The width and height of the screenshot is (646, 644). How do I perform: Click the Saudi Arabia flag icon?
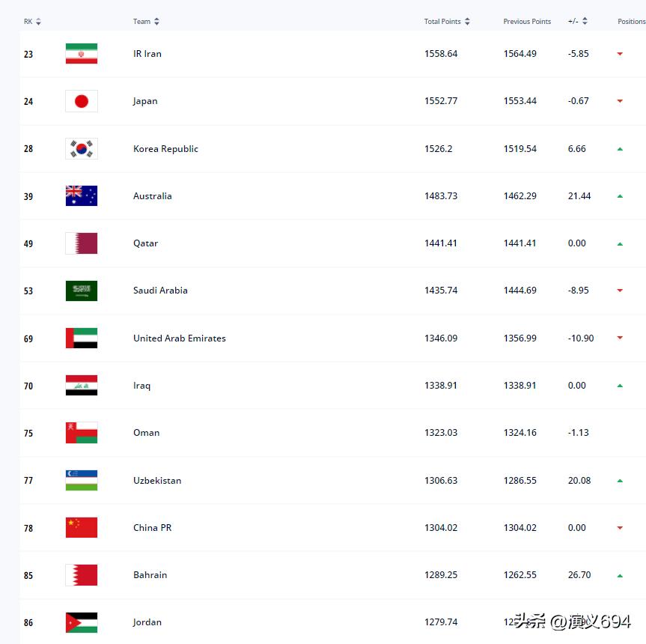click(x=81, y=291)
